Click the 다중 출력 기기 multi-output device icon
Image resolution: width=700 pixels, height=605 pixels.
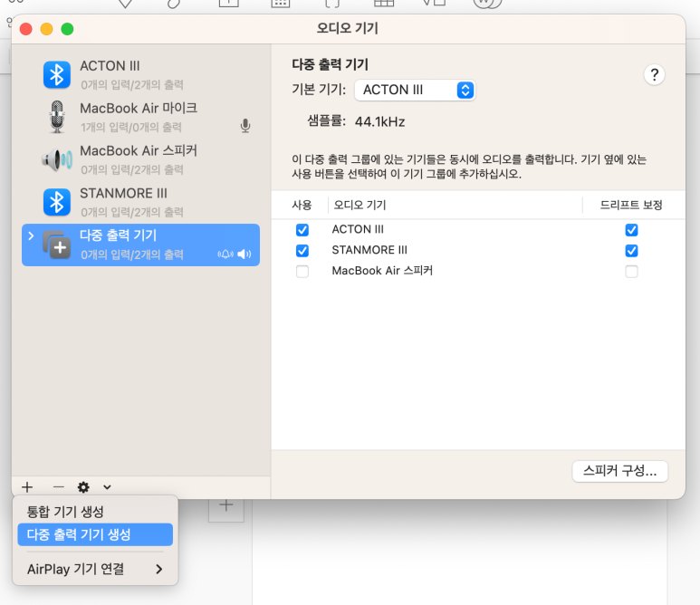pyautogui.click(x=57, y=245)
